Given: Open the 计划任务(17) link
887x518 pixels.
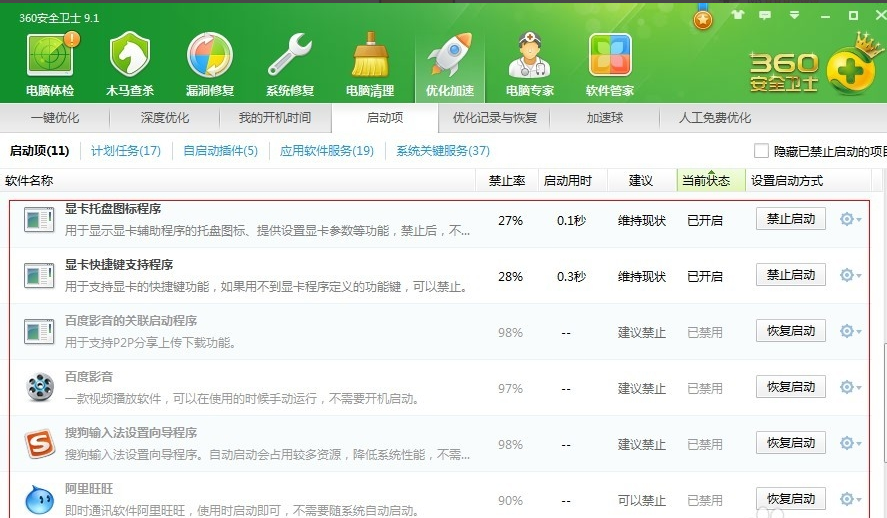Looking at the screenshot, I should [x=126, y=151].
